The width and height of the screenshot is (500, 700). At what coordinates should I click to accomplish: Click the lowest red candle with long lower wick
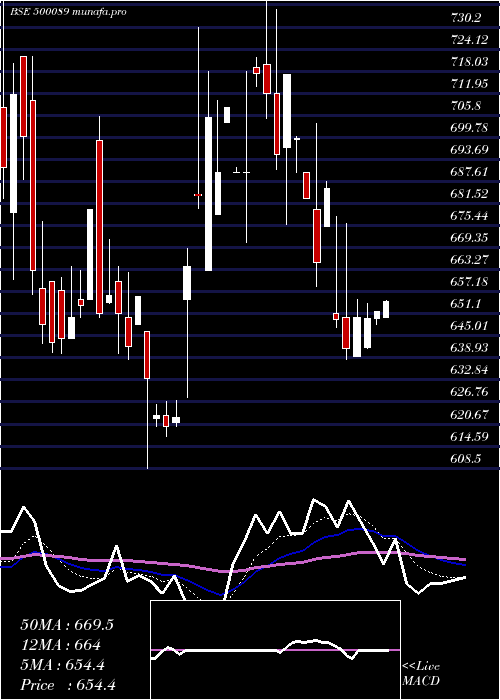pyautogui.click(x=147, y=400)
